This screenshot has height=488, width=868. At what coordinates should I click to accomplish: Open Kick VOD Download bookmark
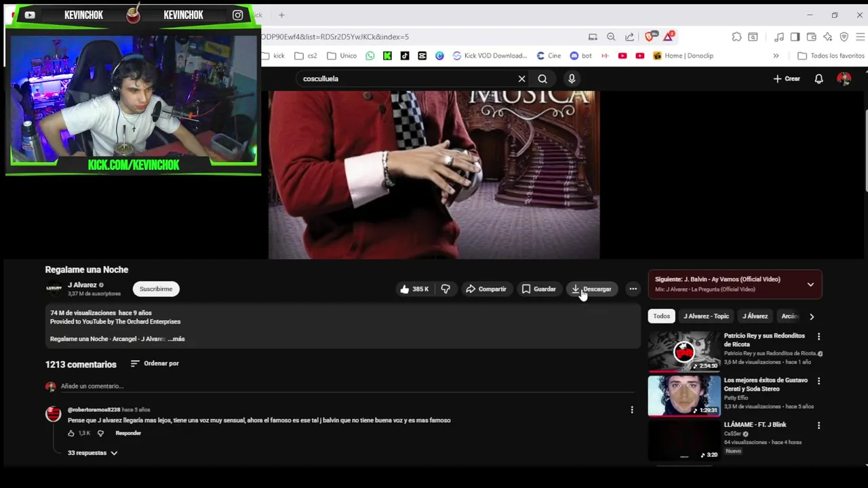click(490, 56)
